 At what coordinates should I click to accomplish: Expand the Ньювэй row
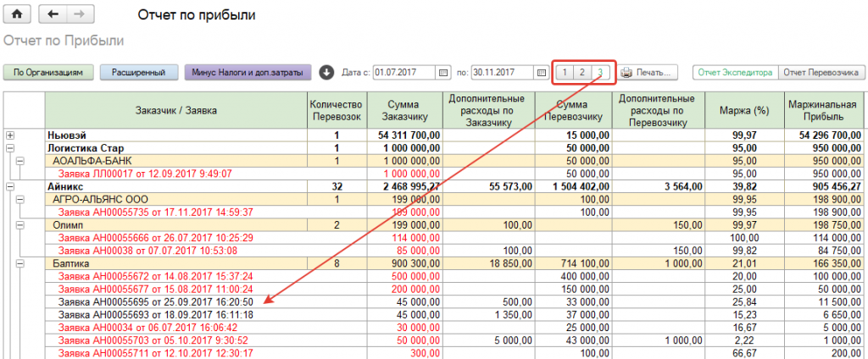(x=10, y=135)
